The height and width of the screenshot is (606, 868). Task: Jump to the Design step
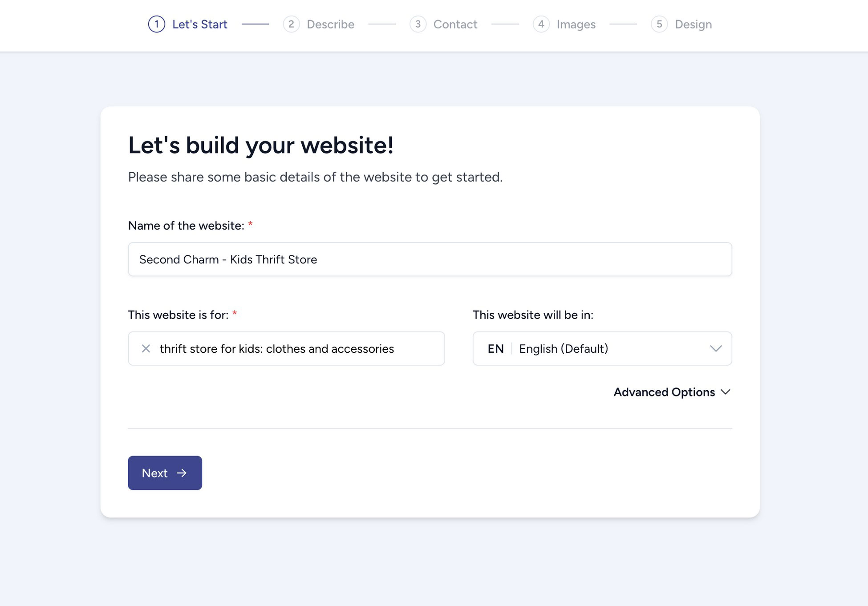click(693, 24)
